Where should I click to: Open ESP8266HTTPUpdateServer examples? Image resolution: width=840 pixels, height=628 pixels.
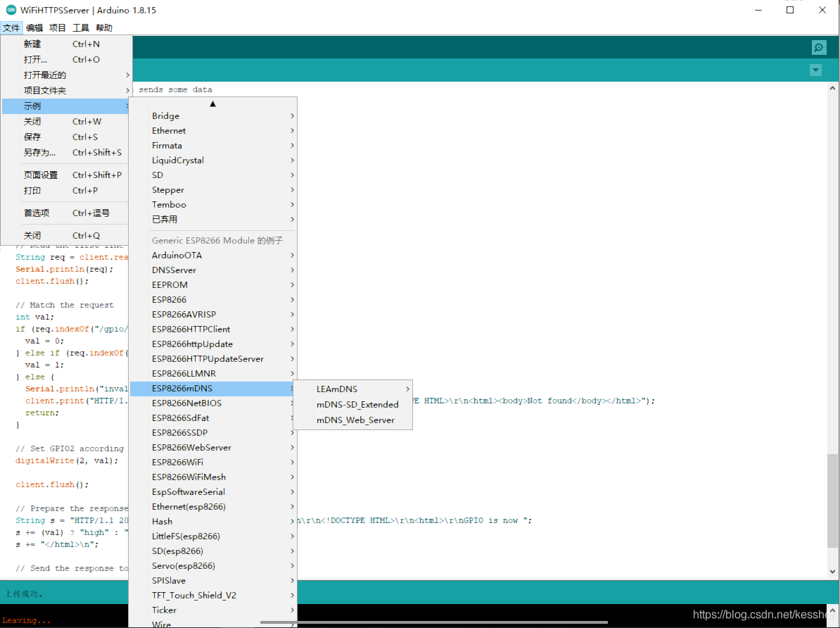point(213,359)
